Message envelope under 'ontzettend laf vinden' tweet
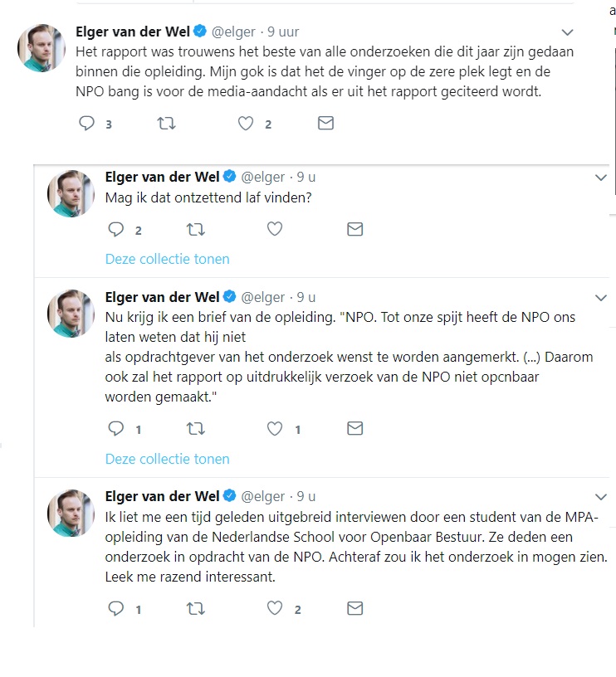Screen dimensions: 616x677 point(355,229)
